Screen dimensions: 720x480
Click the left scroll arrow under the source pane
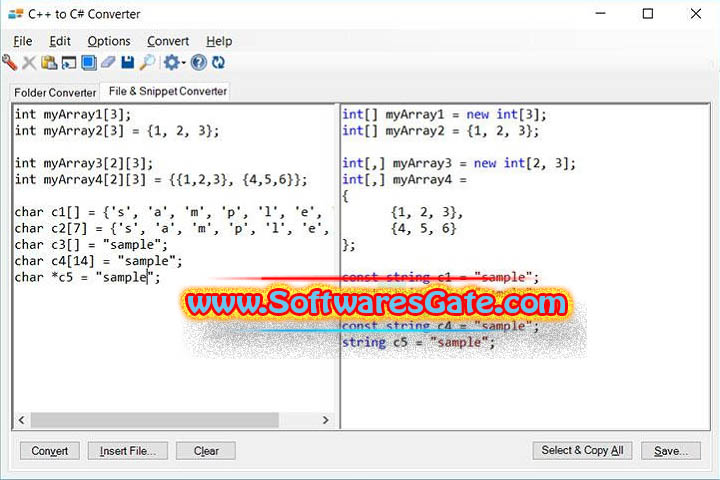(x=22, y=420)
